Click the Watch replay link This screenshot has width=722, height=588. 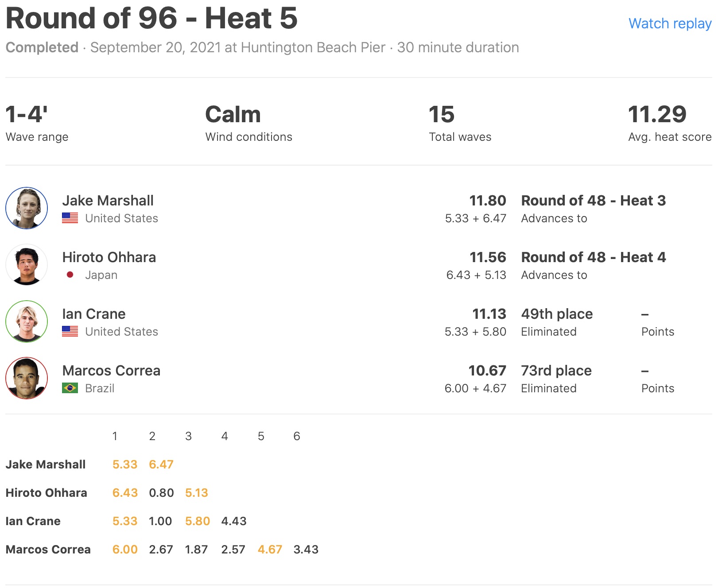[670, 23]
